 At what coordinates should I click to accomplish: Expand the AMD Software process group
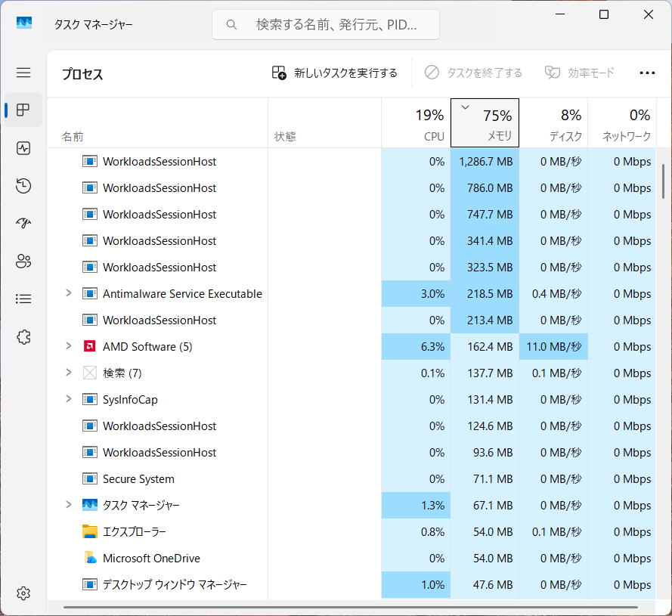pos(68,346)
